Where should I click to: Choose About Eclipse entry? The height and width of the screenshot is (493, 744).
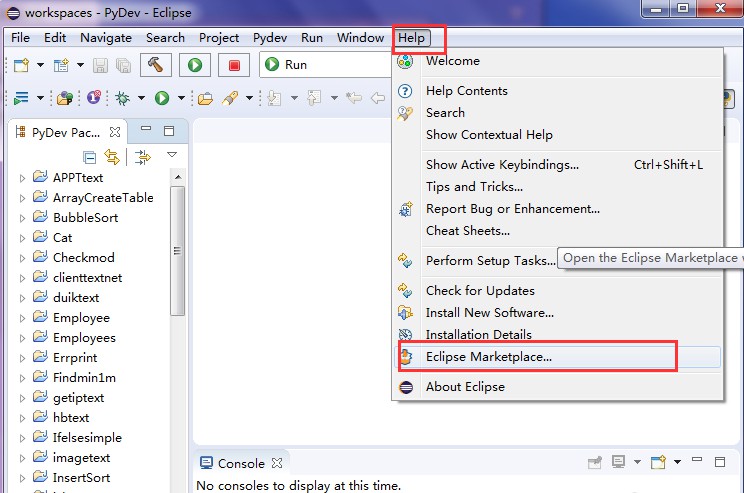click(x=558, y=387)
